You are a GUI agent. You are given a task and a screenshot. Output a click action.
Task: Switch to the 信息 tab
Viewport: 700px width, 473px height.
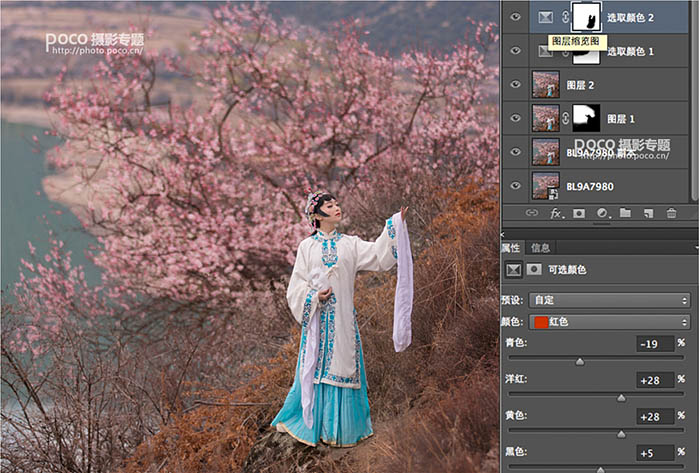click(541, 248)
